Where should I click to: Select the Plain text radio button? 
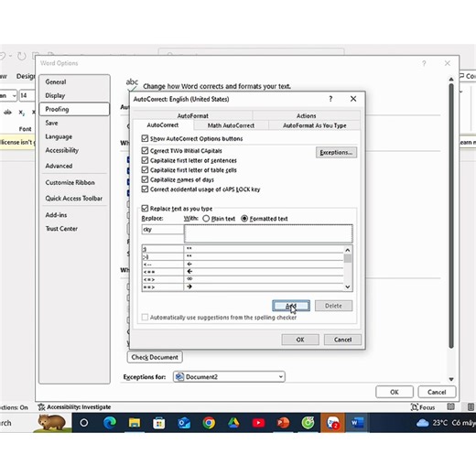[206, 219]
